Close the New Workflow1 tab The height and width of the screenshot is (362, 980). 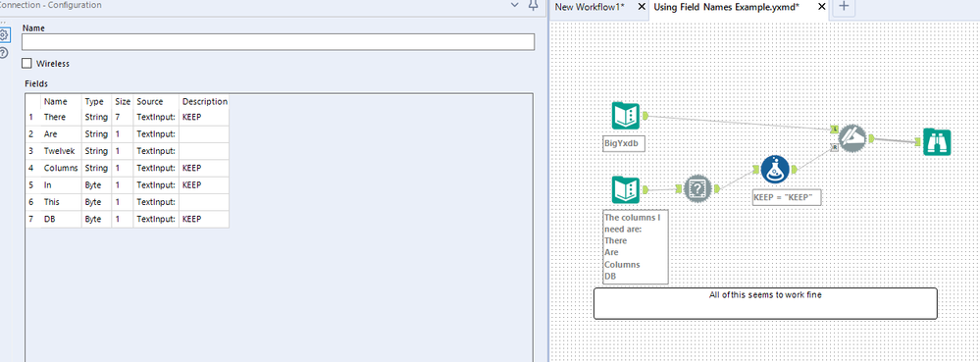coord(642,7)
